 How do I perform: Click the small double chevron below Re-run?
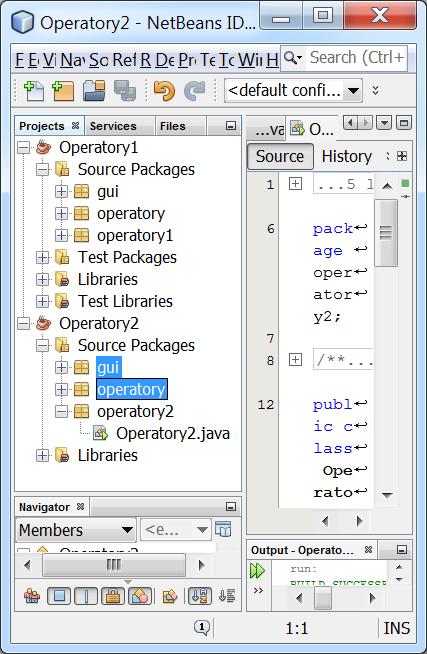(258, 590)
